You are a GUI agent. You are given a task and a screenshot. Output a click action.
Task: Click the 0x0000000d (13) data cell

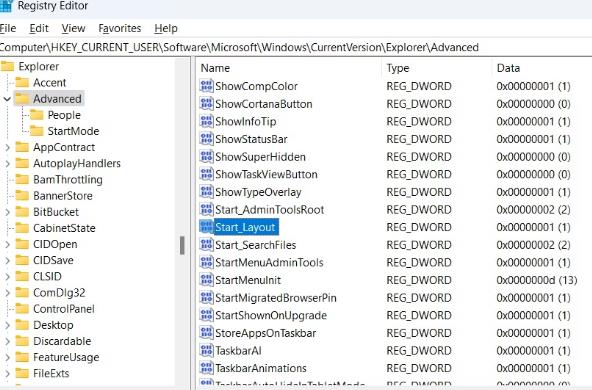[x=536, y=280]
